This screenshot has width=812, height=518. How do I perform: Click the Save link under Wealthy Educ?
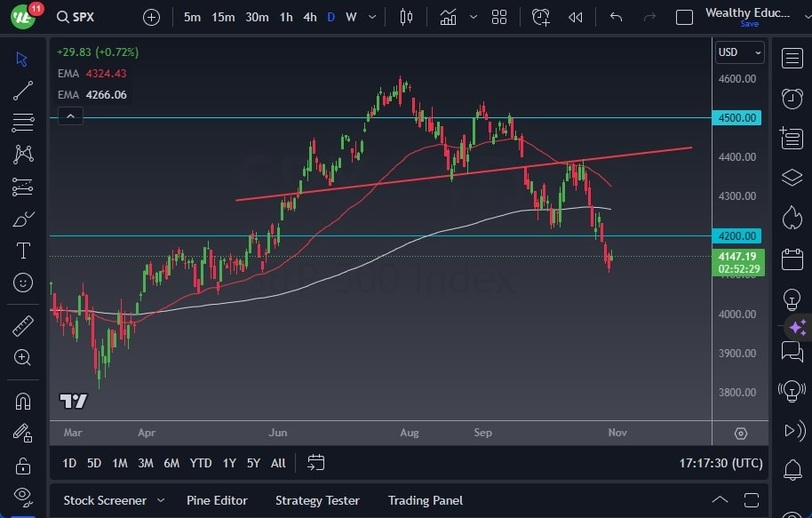pos(750,24)
